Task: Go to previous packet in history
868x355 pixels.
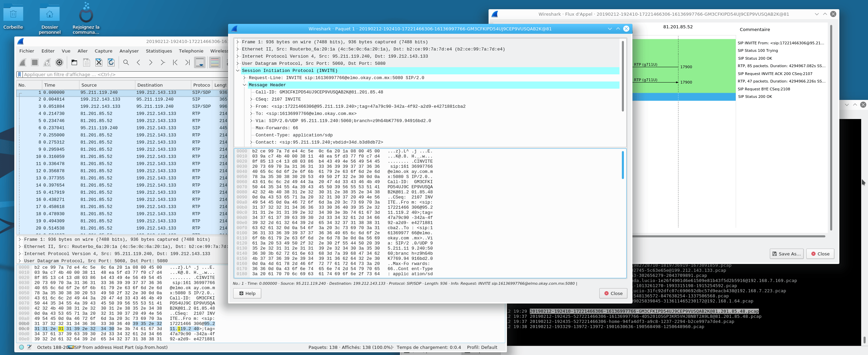Action: [138, 62]
